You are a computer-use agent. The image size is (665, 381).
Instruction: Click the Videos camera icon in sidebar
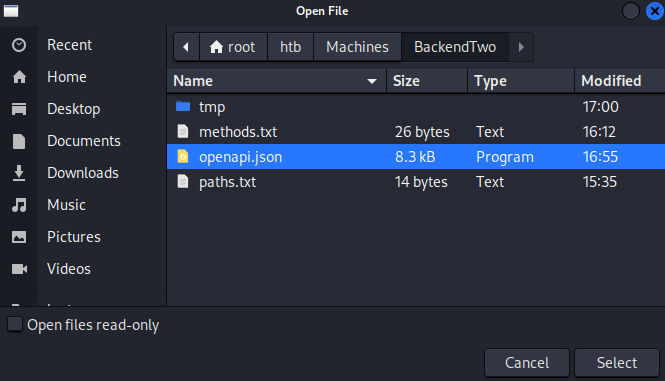[19, 269]
